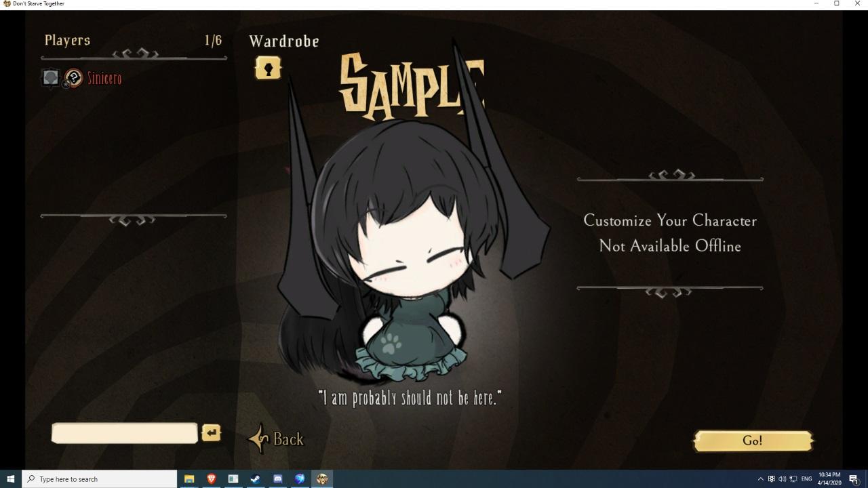Close the Don't Starve Together window

pyautogui.click(x=857, y=3)
